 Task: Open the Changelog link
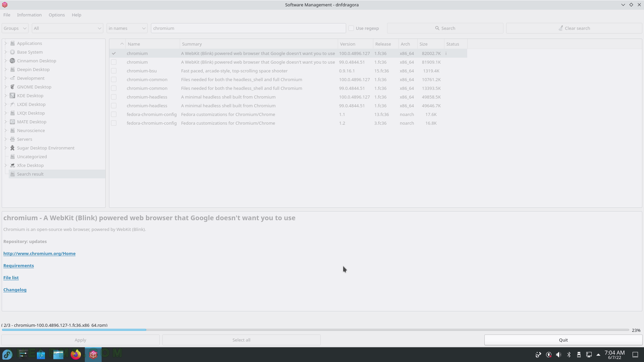coord(15,290)
